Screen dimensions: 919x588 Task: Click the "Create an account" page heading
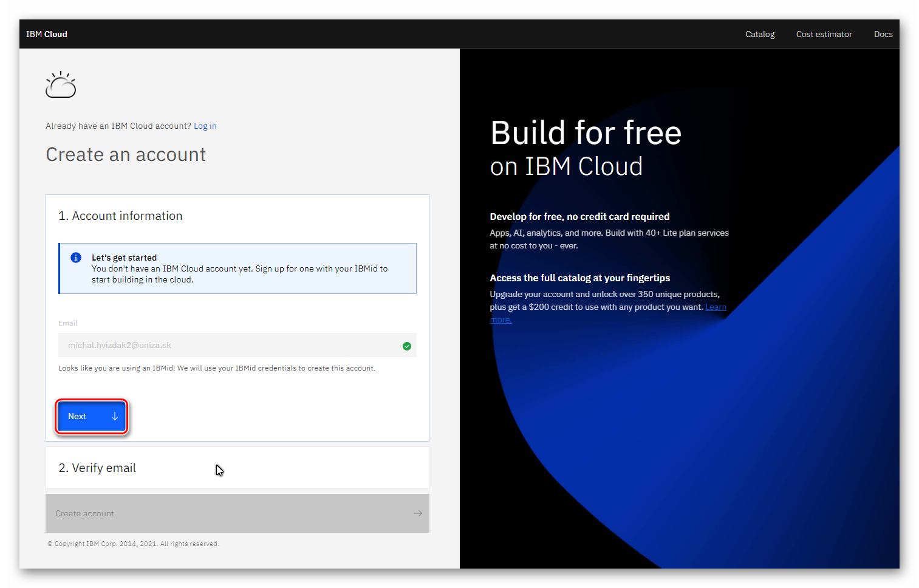126,155
